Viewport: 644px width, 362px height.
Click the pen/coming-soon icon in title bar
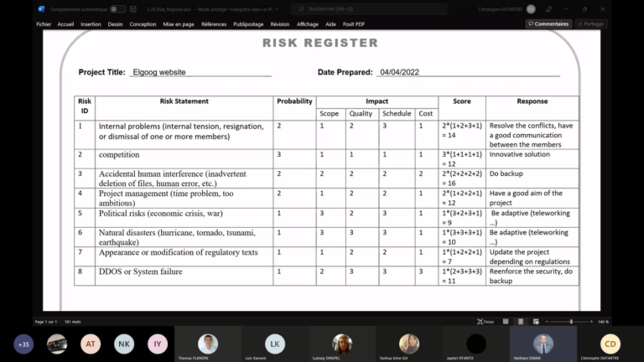click(548, 9)
